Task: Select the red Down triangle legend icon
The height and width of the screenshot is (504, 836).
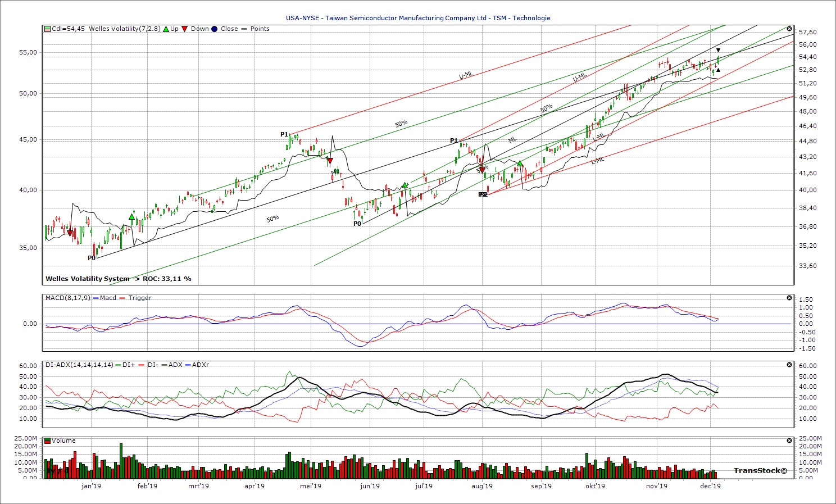Action: tap(185, 29)
